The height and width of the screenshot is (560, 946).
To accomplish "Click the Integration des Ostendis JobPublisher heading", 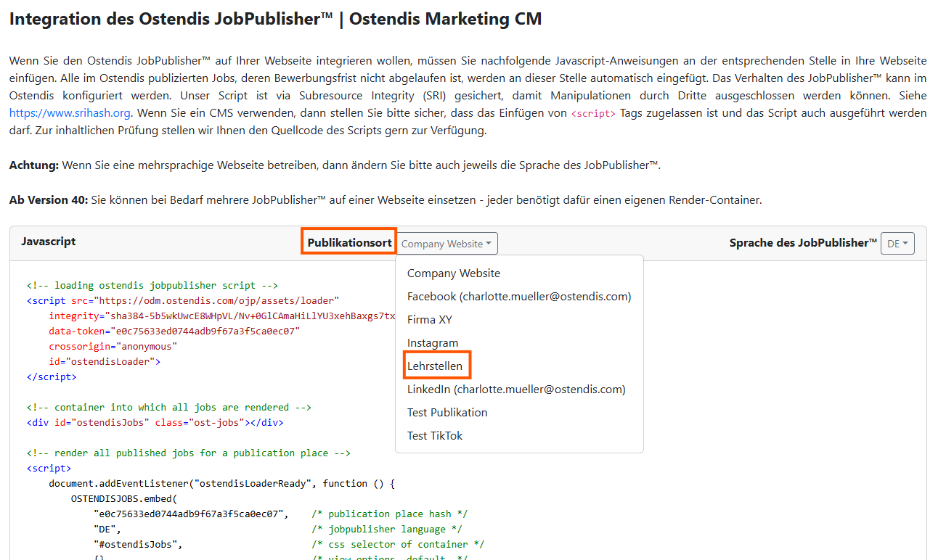I will point(275,19).
